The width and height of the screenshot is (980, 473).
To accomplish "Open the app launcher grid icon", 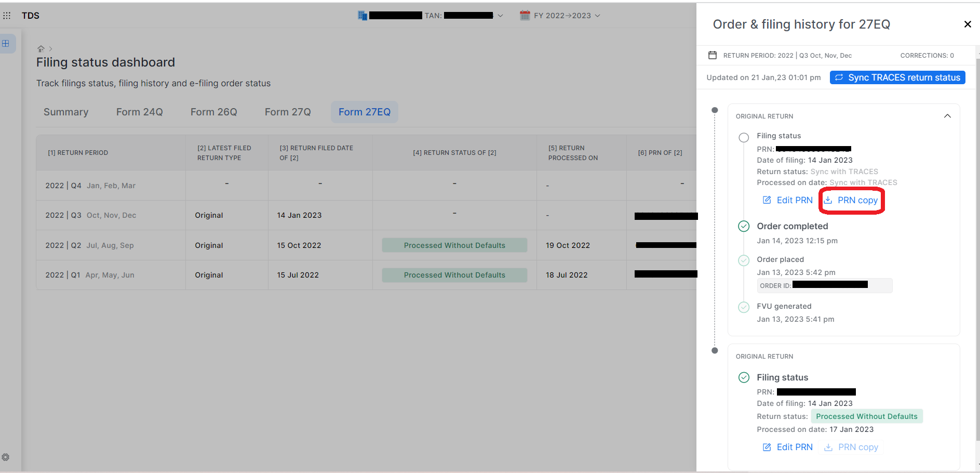I will click(x=7, y=16).
